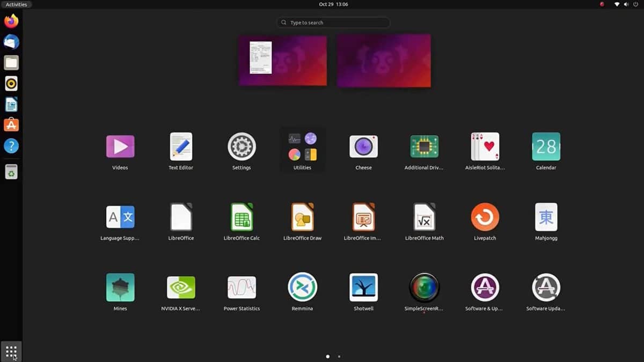This screenshot has width=644, height=362.
Task: Open LibreOffice Calc
Action: (x=241, y=217)
